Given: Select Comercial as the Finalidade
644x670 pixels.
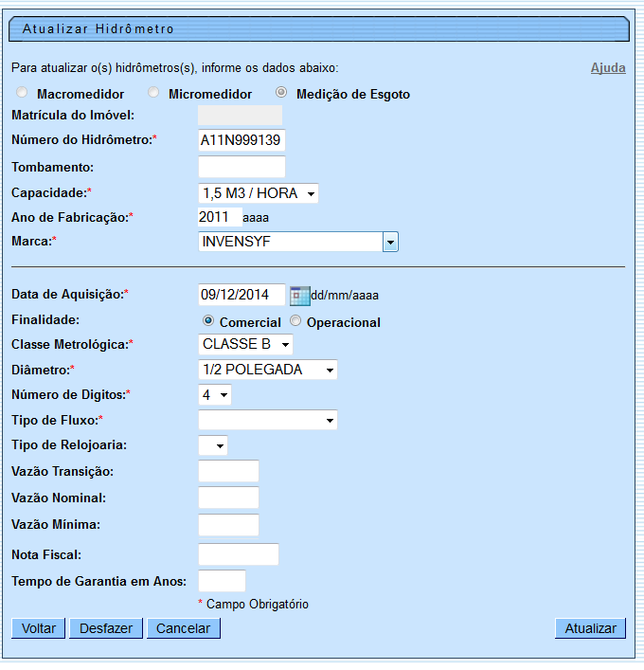Looking at the screenshot, I should click(x=208, y=321).
